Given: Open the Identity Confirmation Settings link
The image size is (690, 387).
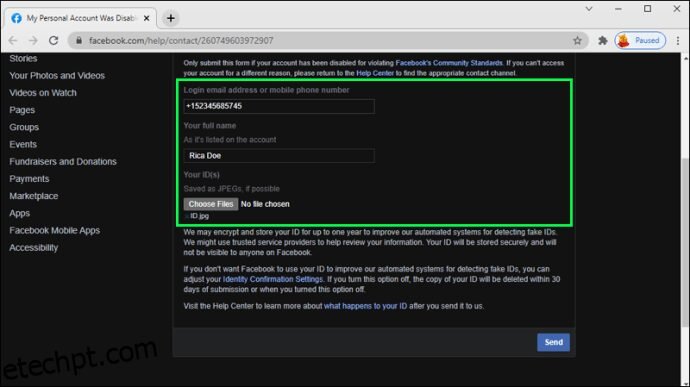Looking at the screenshot, I should pos(273,279).
